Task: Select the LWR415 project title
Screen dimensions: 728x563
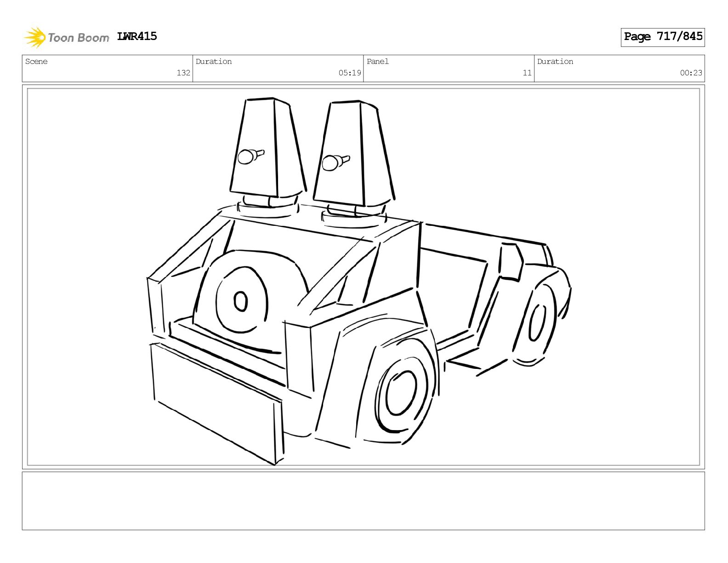Action: [137, 36]
